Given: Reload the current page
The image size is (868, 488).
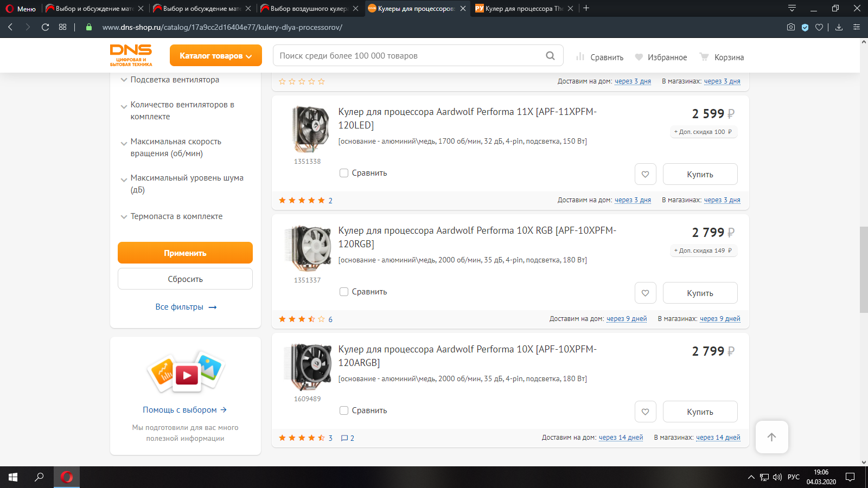Looking at the screenshot, I should [x=46, y=27].
